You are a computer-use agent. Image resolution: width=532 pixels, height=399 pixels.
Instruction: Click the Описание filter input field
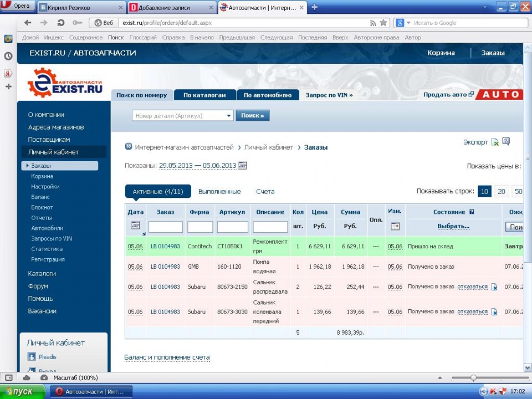(x=270, y=227)
